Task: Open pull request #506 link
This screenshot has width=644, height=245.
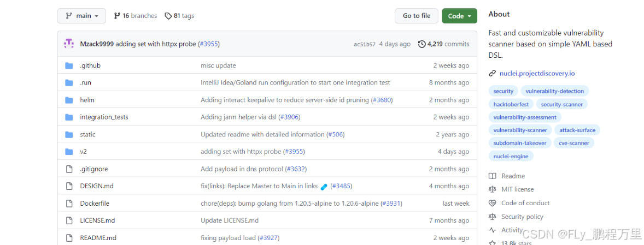Action: (335, 134)
